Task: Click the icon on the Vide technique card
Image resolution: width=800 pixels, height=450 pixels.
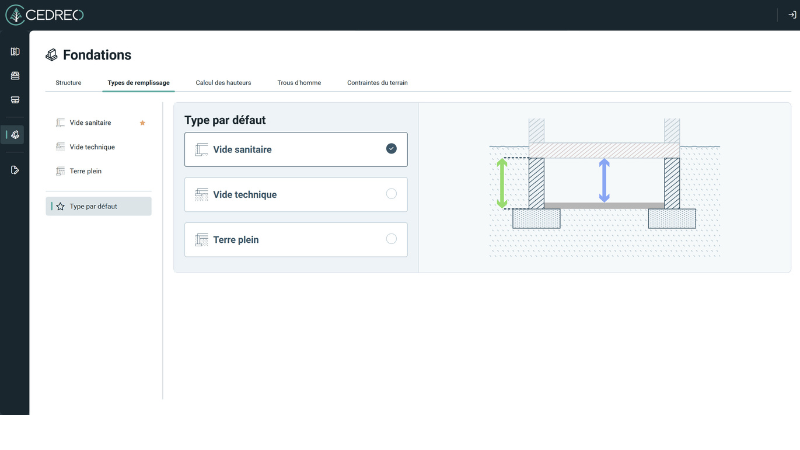Action: pos(202,194)
